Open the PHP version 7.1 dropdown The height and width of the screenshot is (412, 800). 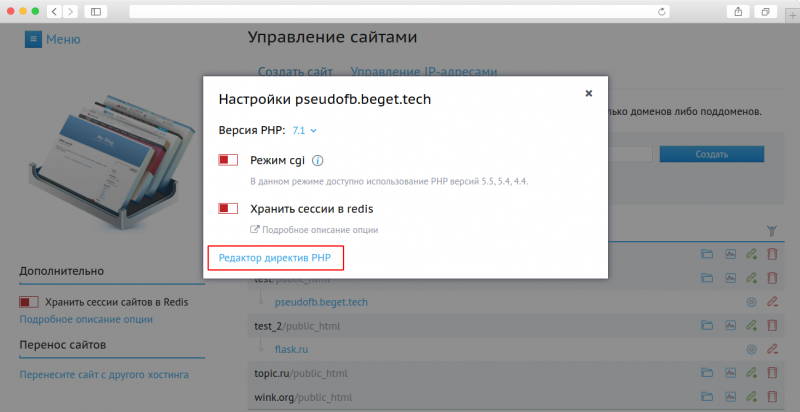[x=305, y=131]
